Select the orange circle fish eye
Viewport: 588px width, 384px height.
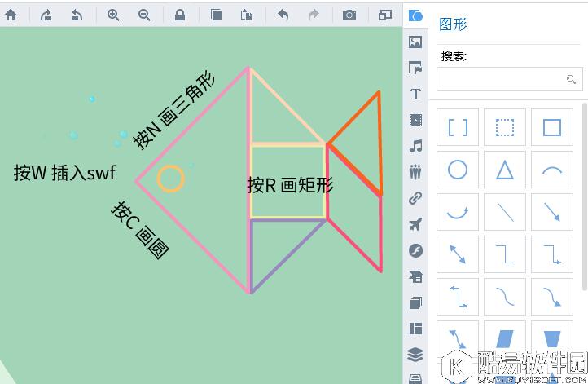coord(171,179)
